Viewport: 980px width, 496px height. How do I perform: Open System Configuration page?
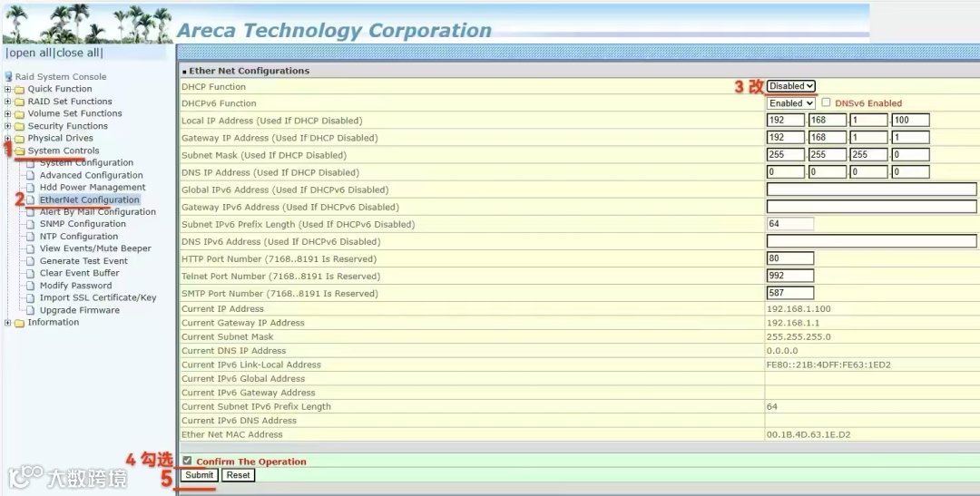click(x=86, y=163)
